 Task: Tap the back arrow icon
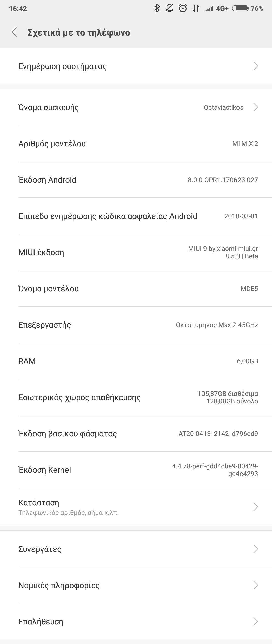(x=14, y=32)
